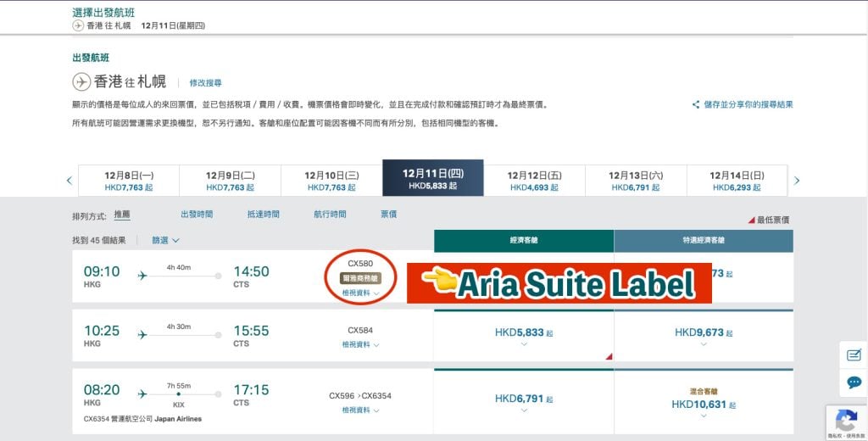The width and height of the screenshot is (868, 441).
Task: Click the previous dates left arrow
Action: (70, 181)
